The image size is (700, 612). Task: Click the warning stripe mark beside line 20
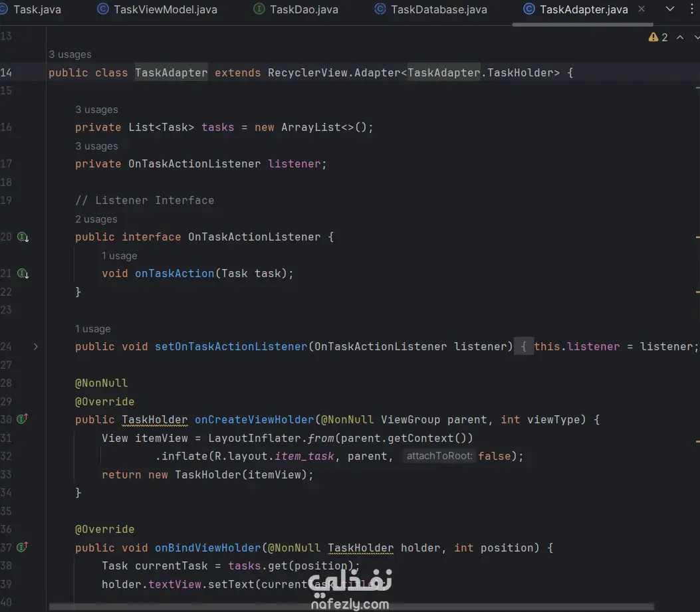click(x=697, y=237)
